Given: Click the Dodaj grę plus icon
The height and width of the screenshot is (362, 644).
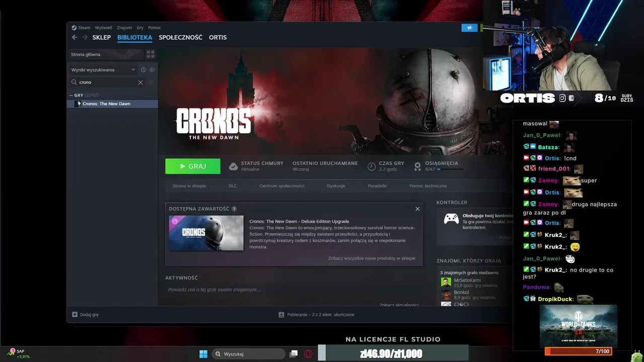Looking at the screenshot, I should 75,314.
